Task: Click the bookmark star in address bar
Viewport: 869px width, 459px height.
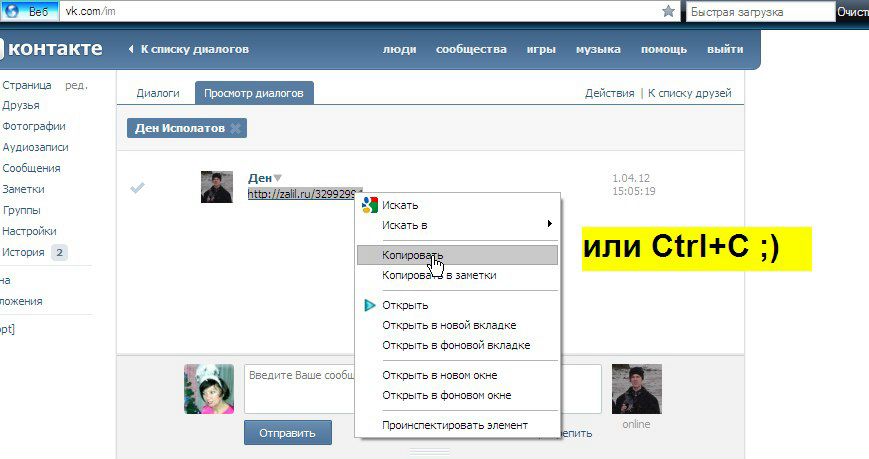Action: click(x=668, y=11)
